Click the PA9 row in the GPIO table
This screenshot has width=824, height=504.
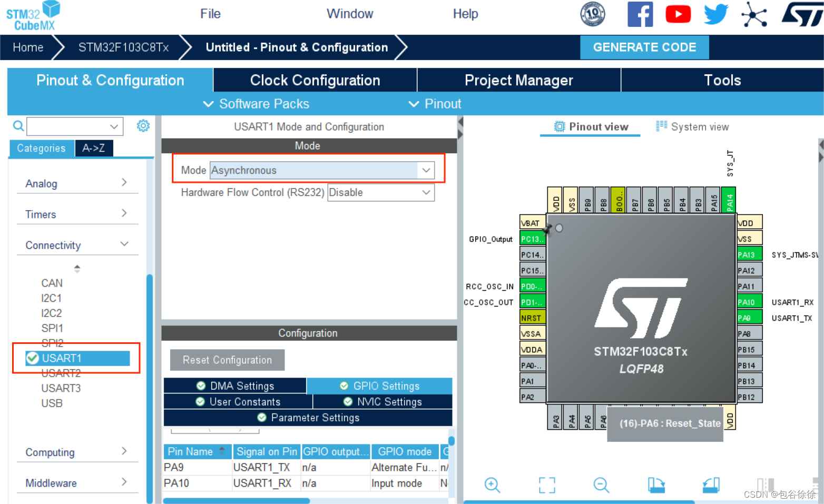[306, 467]
